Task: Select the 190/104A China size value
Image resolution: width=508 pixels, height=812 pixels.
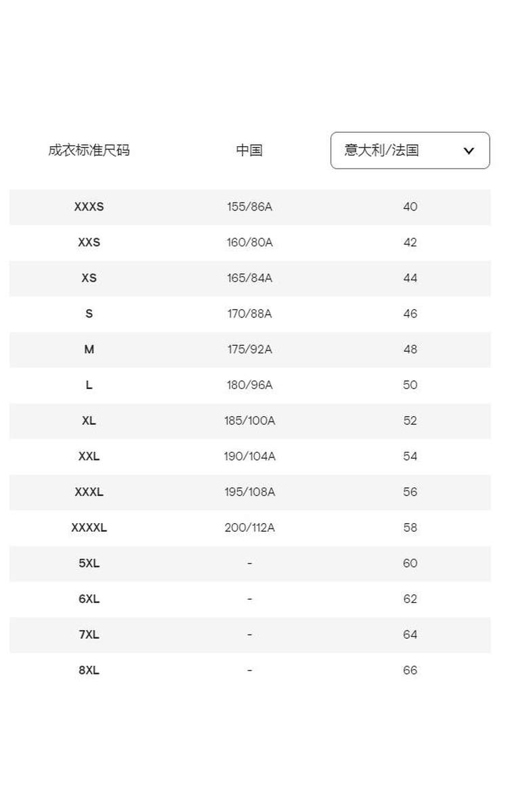Action: [x=249, y=457]
